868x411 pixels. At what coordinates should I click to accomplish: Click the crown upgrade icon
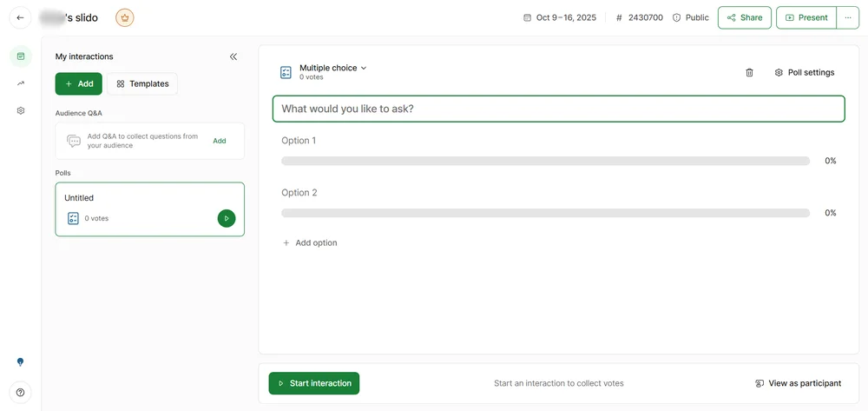pos(125,17)
